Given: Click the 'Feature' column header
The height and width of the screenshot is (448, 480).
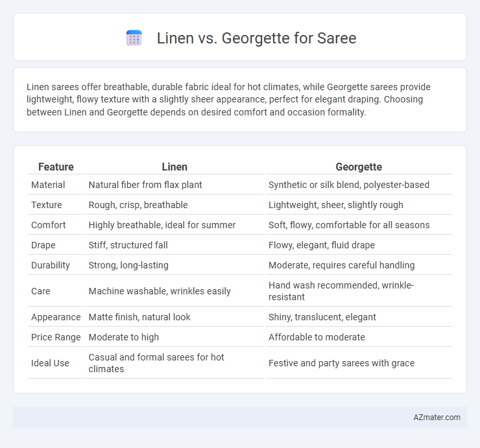Looking at the screenshot, I should pos(56,167).
